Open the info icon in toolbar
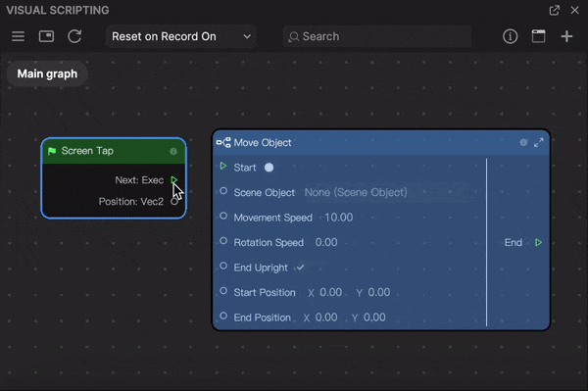The height and width of the screenshot is (391, 588). click(x=510, y=36)
